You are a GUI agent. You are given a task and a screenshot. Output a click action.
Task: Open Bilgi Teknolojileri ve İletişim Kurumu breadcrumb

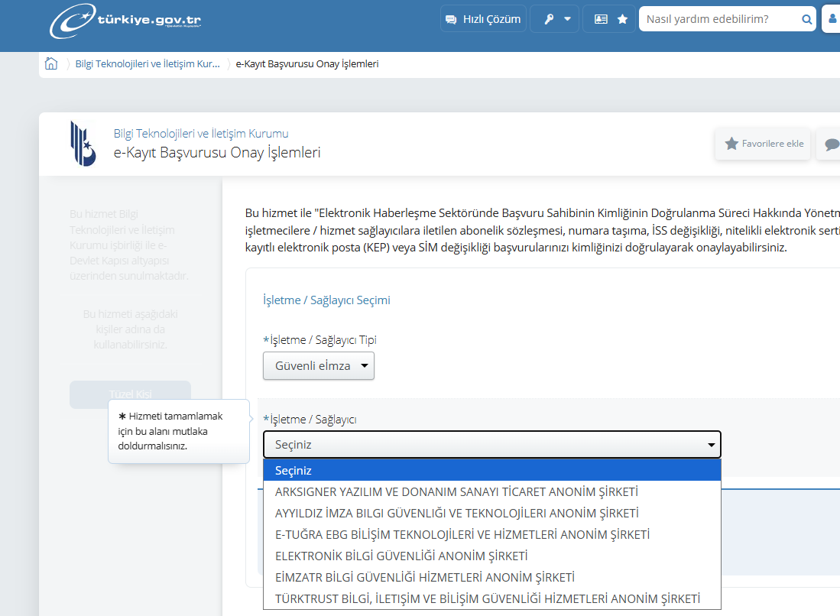(x=148, y=64)
